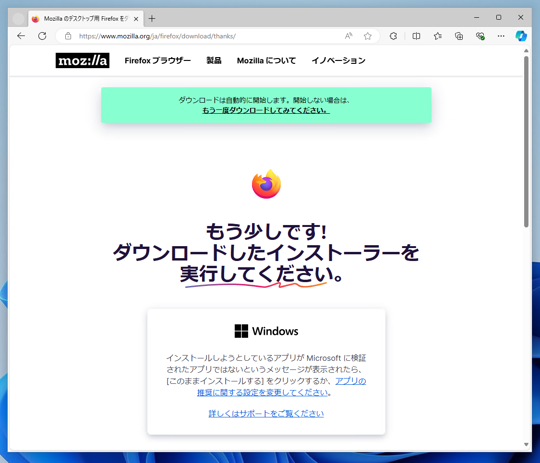540x463 pixels.
Task: Click the scroll down arrow
Action: (x=526, y=444)
